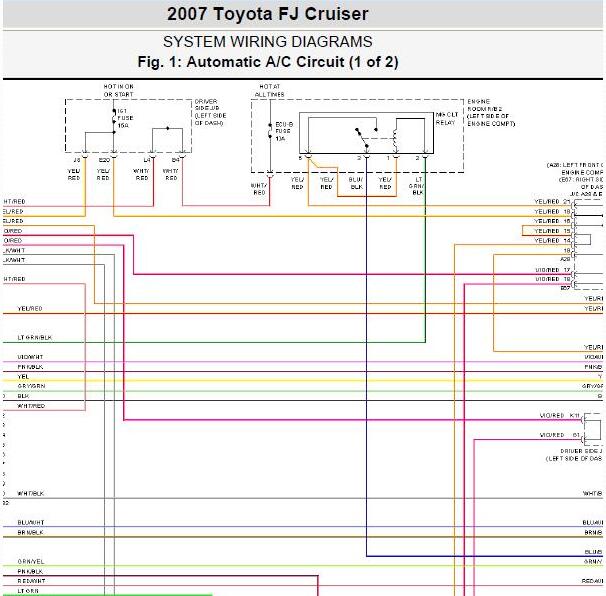Viewport: 606px width, 596px height.
Task: Click the left-edge "LT GRN/BLK" wire label
Action: point(35,337)
